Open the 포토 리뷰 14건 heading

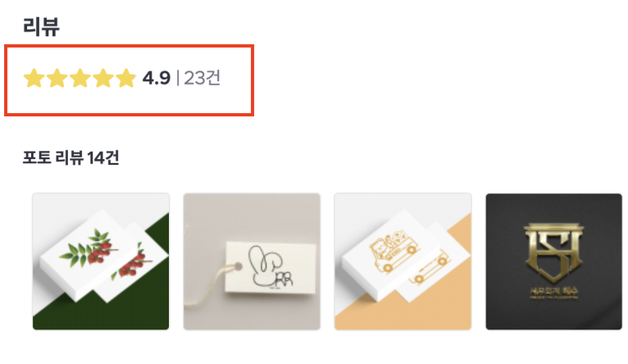pyautogui.click(x=71, y=157)
